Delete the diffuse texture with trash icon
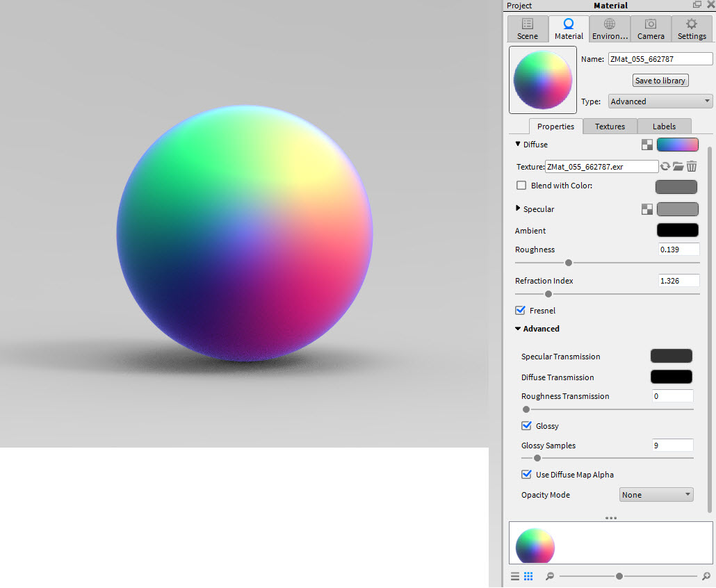 (692, 166)
